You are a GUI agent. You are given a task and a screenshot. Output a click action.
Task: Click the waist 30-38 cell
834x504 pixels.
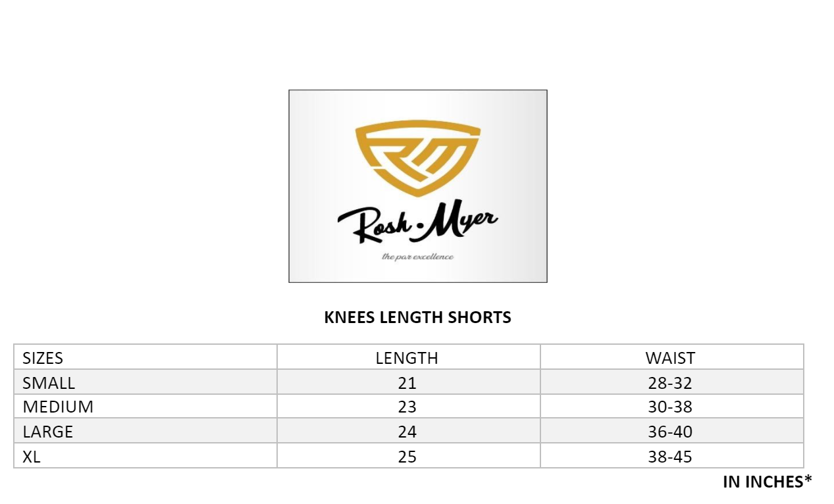(x=671, y=407)
